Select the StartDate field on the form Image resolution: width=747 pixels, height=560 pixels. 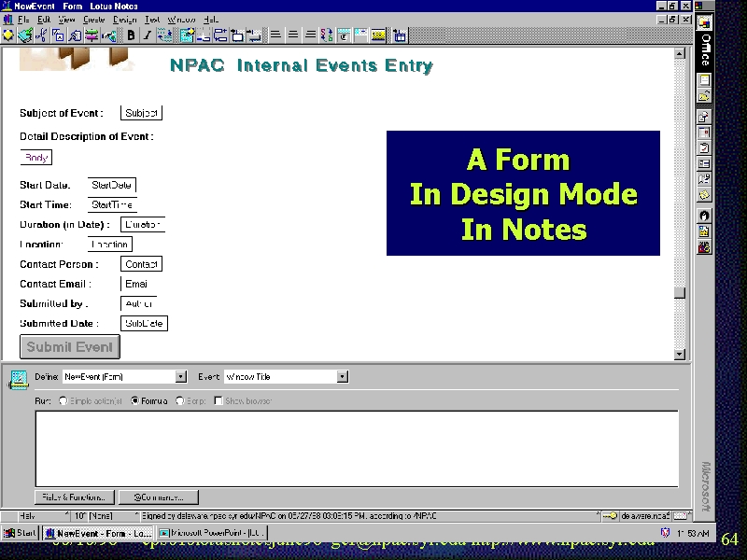(112, 185)
